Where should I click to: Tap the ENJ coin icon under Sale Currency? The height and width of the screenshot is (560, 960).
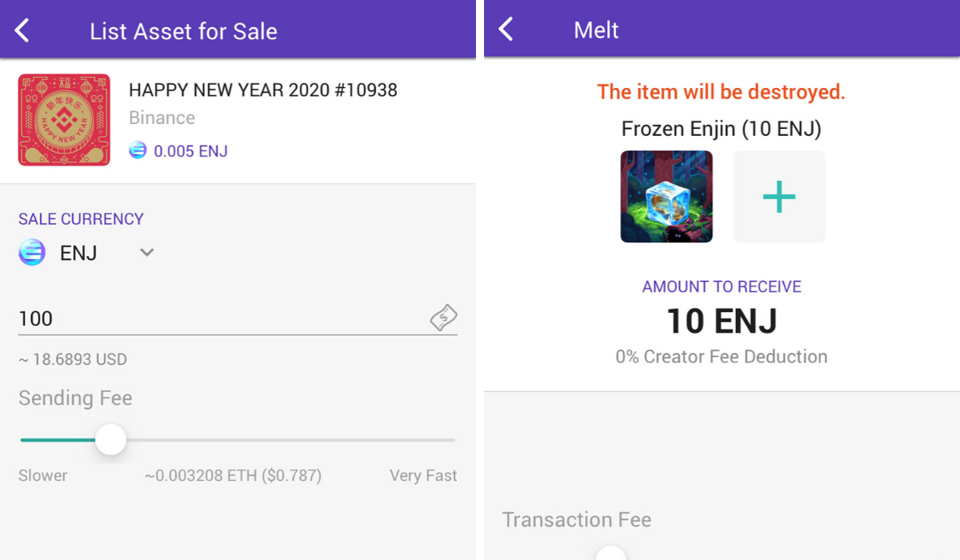pos(32,254)
